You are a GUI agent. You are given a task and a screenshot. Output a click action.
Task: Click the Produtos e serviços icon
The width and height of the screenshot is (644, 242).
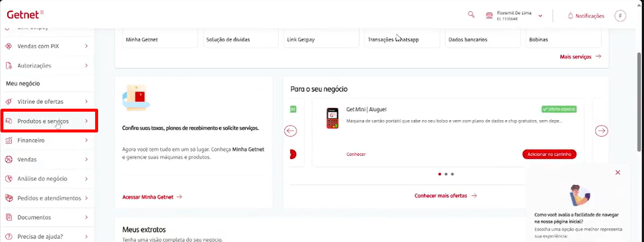click(x=8, y=121)
